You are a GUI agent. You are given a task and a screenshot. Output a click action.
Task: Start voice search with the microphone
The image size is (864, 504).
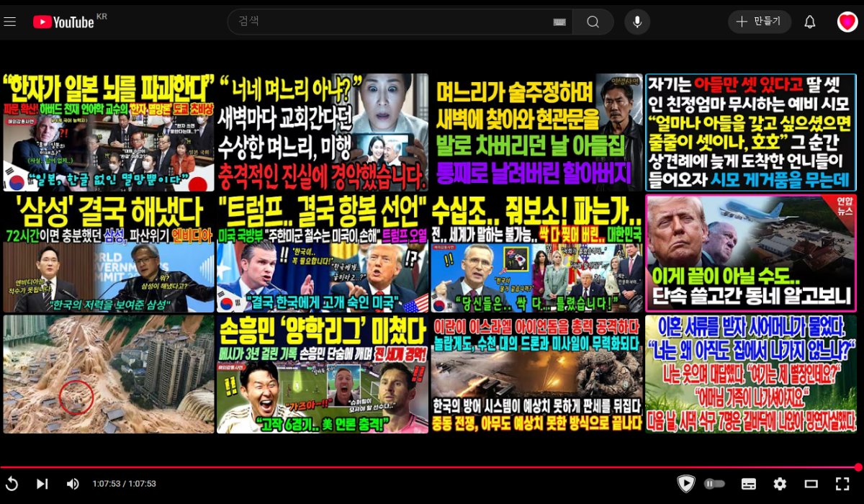[x=637, y=22]
